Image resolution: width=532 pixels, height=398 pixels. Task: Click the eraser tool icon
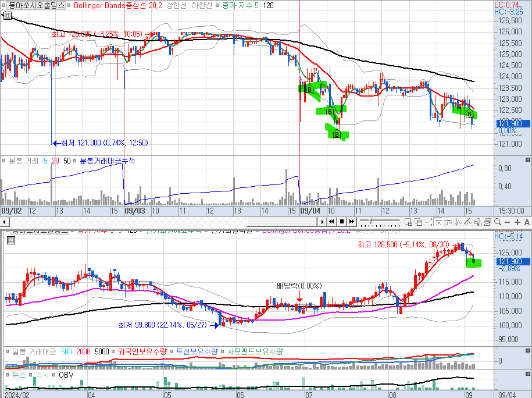[x=478, y=222]
